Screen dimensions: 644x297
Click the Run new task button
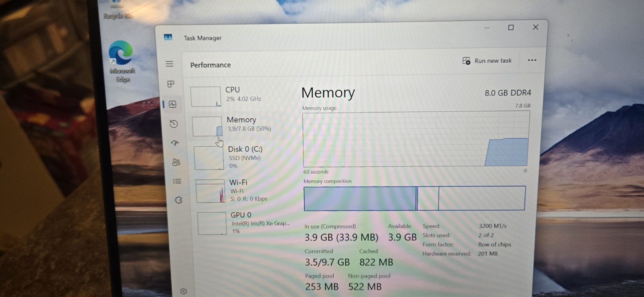tap(487, 61)
